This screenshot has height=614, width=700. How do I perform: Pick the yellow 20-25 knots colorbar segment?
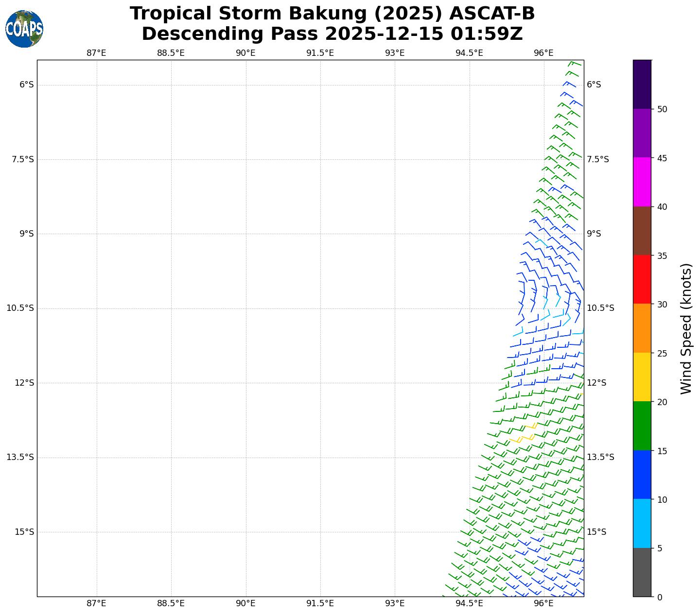642,377
